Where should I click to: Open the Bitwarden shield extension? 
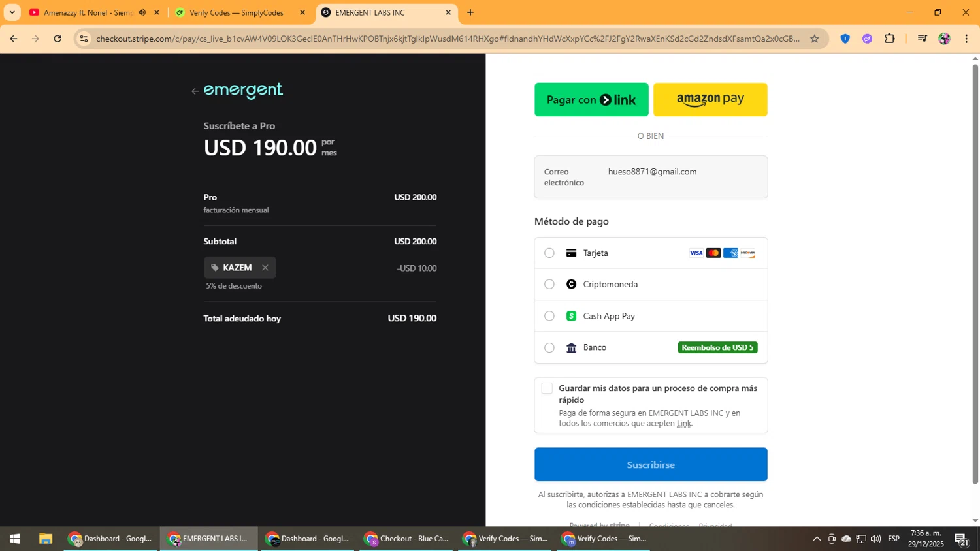[845, 39]
